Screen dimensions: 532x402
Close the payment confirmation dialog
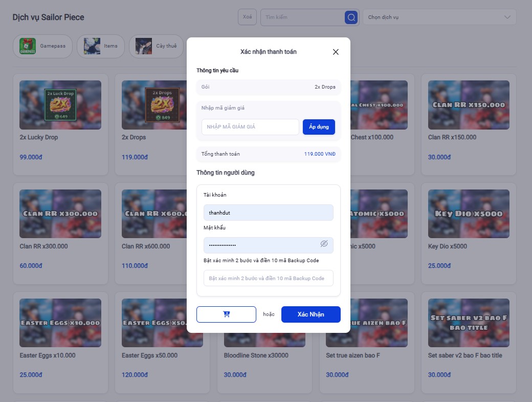tap(336, 52)
